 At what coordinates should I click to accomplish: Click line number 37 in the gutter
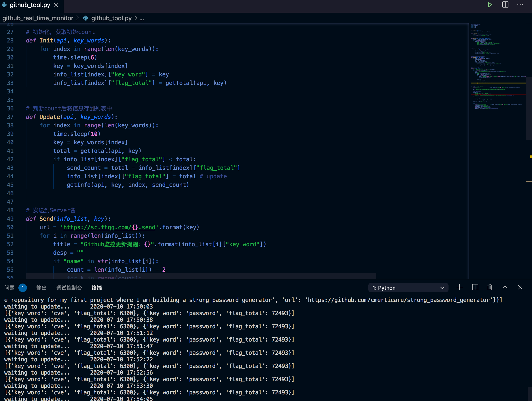(10, 117)
